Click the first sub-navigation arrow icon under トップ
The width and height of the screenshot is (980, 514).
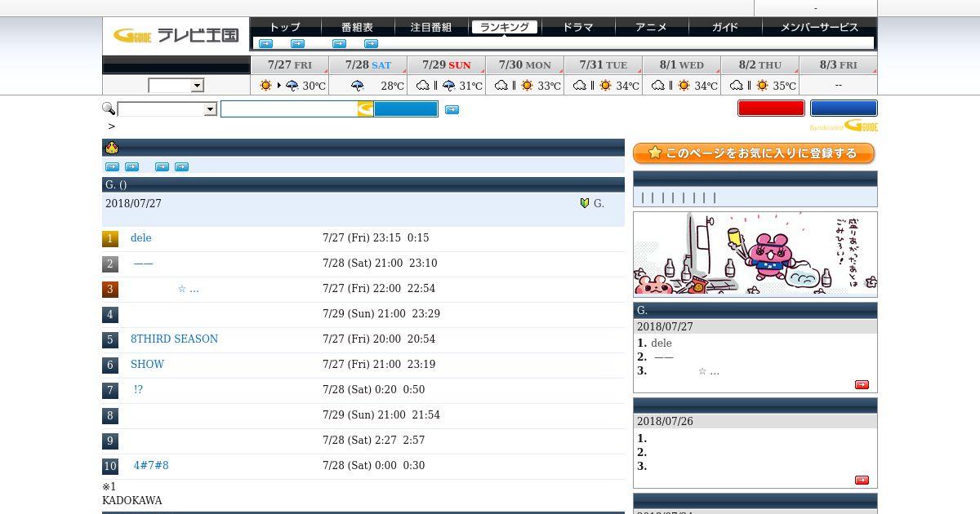pyautogui.click(x=265, y=43)
